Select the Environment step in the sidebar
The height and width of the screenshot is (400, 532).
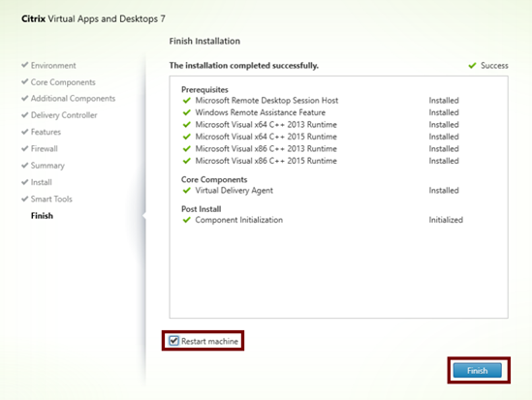(53, 66)
